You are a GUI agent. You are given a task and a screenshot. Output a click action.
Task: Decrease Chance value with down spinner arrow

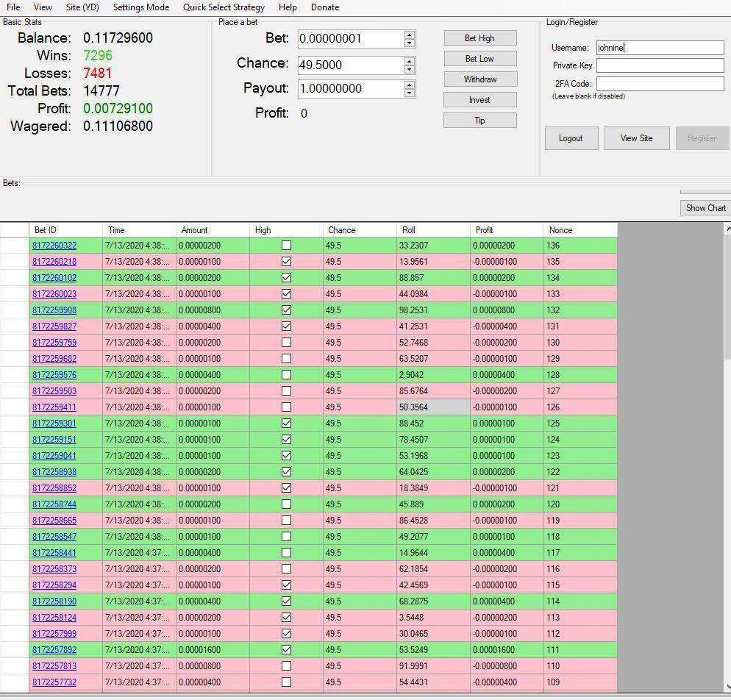(x=410, y=69)
